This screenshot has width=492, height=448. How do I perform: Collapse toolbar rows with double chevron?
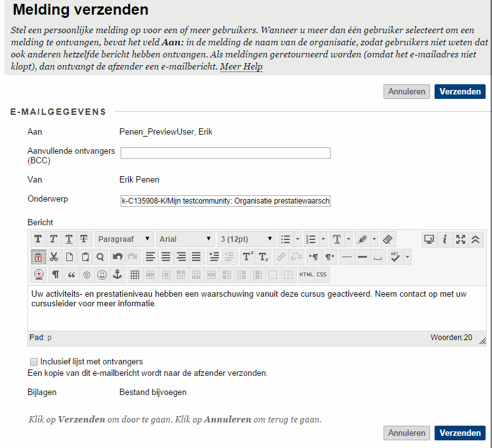tap(476, 239)
